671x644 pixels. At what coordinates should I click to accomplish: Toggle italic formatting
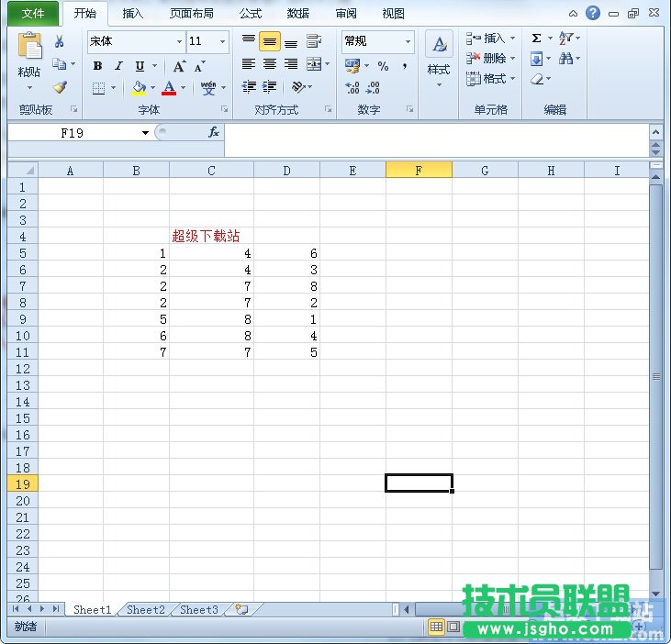[x=118, y=66]
